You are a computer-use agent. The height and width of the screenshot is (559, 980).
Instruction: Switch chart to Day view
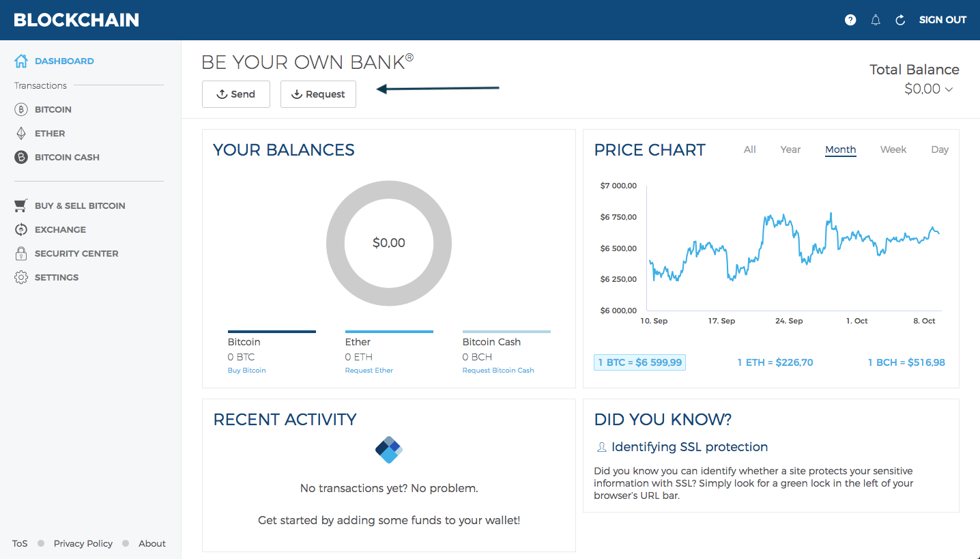940,149
